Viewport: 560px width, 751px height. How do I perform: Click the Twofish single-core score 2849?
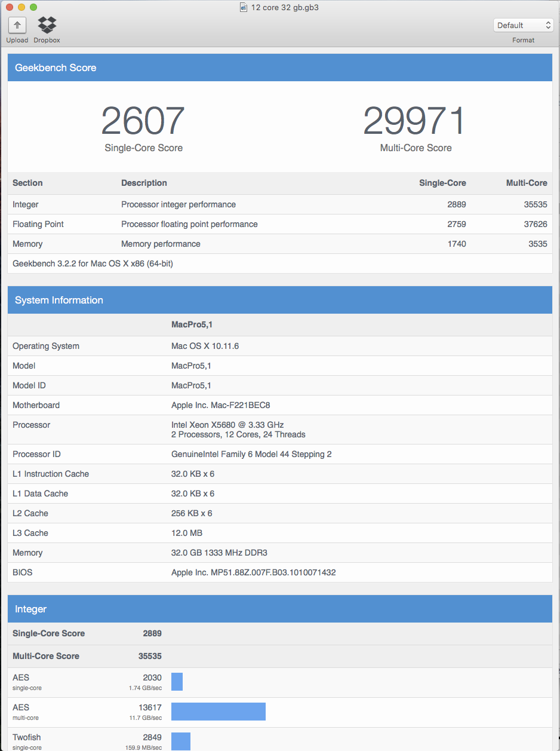152,737
